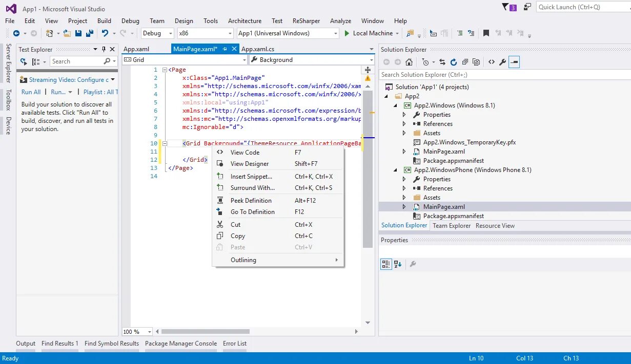Click Run All link in Test Explorer
Screen dimensions: 631x364
pos(31,92)
